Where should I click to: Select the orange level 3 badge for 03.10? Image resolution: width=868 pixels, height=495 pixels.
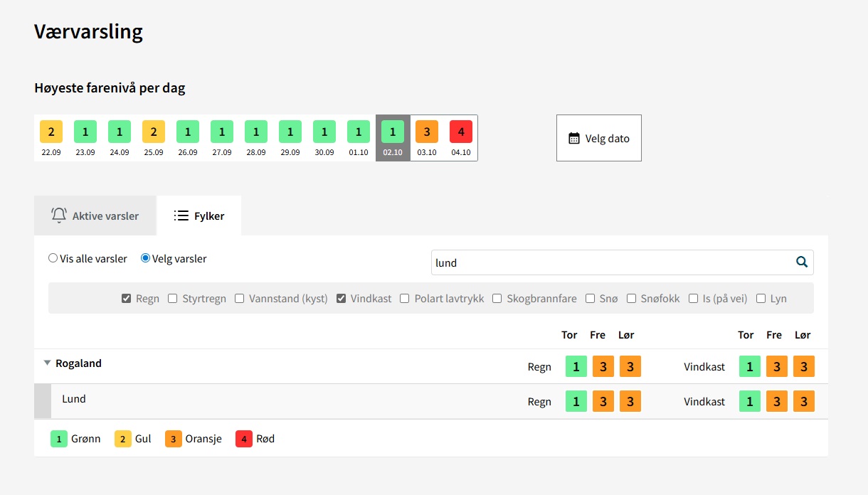[x=427, y=132]
